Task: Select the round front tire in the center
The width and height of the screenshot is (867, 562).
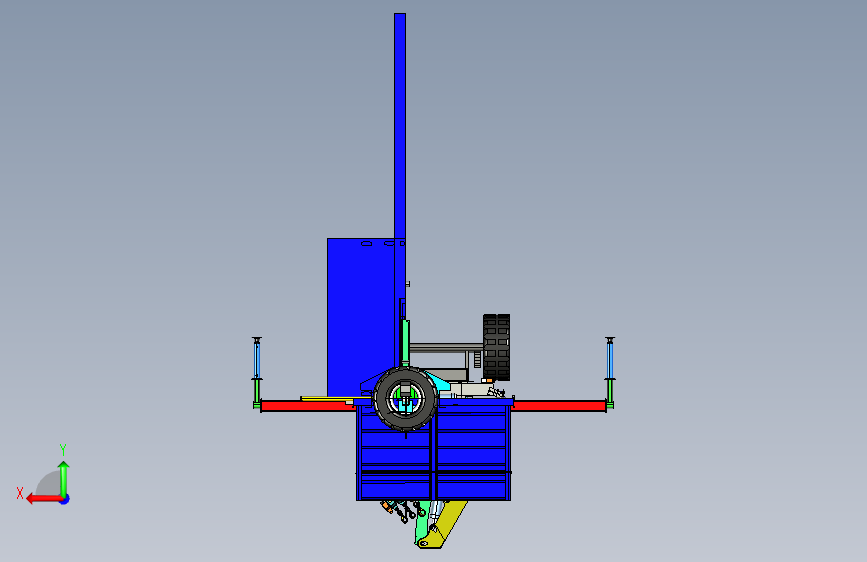Action: point(405,399)
